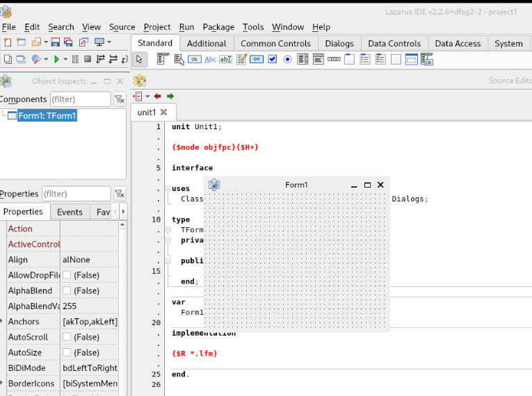The width and height of the screenshot is (532, 396).
Task: Click the View Forms icon
Action: (21, 59)
